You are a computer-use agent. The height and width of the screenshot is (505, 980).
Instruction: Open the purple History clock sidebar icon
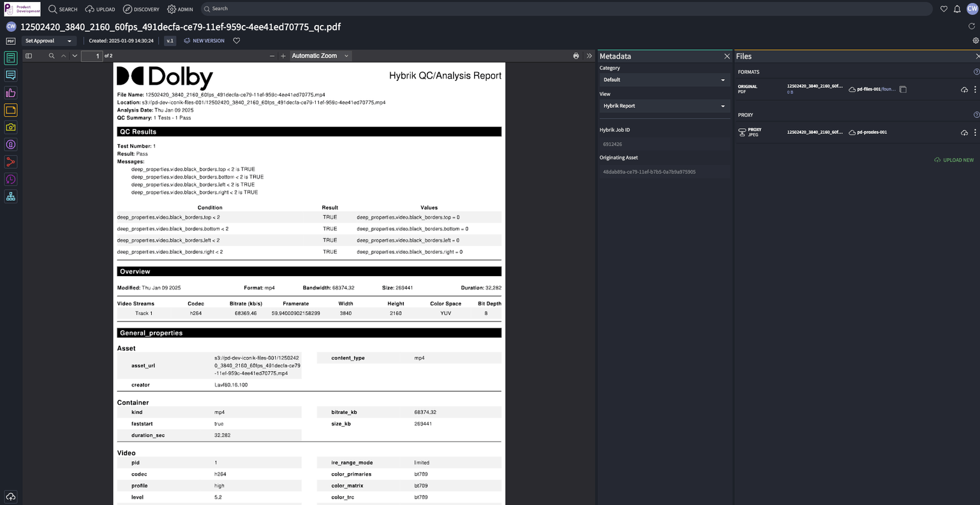pos(11,179)
